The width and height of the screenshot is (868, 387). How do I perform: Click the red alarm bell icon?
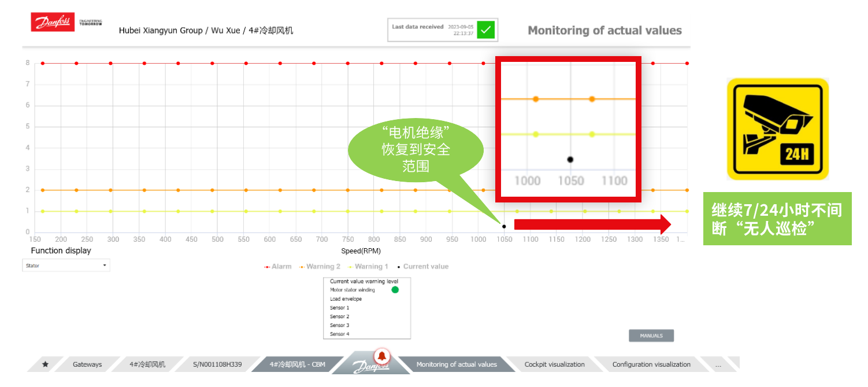382,355
